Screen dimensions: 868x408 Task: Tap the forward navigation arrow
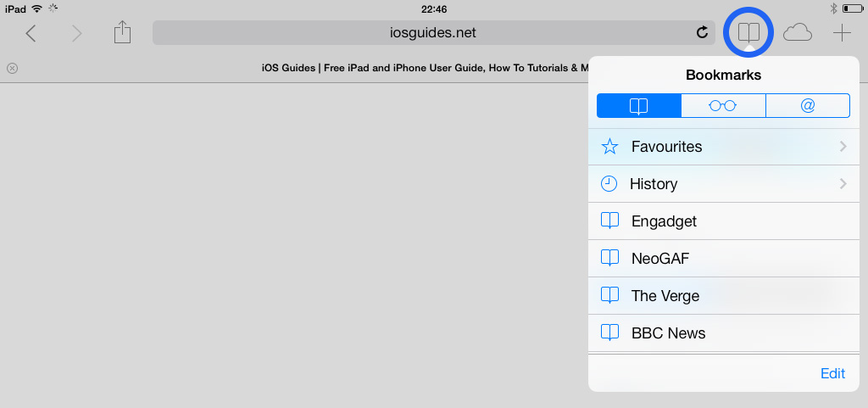coord(76,34)
